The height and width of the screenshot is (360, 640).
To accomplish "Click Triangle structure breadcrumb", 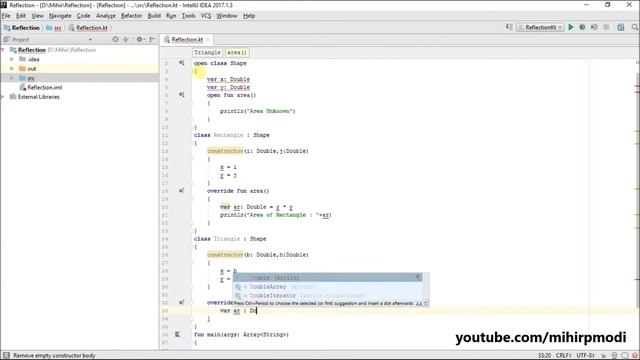I will [207, 52].
